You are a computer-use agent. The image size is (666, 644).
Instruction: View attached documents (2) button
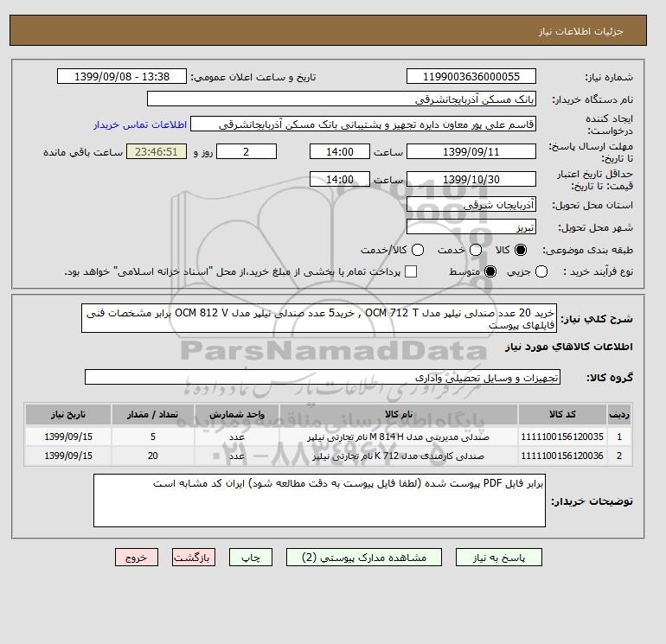[x=364, y=557]
